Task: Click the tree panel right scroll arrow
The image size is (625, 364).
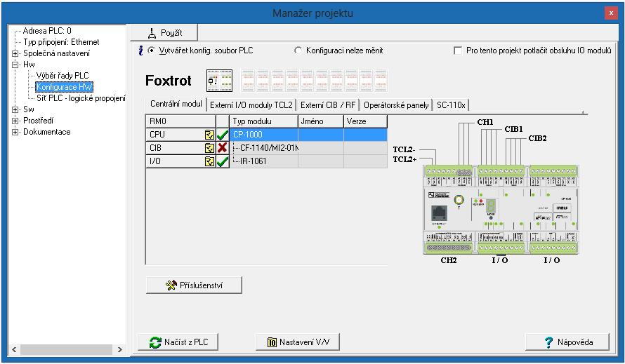Action: (119, 350)
